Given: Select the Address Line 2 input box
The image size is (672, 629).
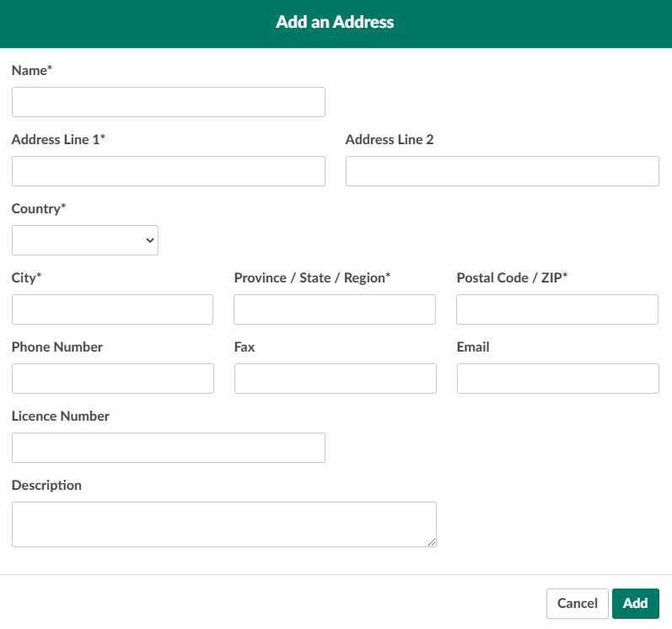Looking at the screenshot, I should (502, 171).
